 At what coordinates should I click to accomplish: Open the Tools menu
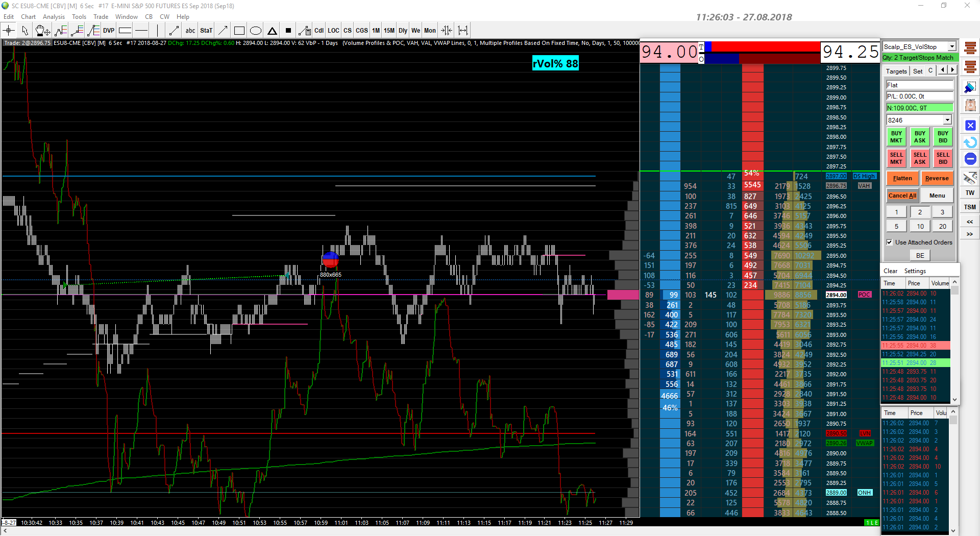(79, 17)
